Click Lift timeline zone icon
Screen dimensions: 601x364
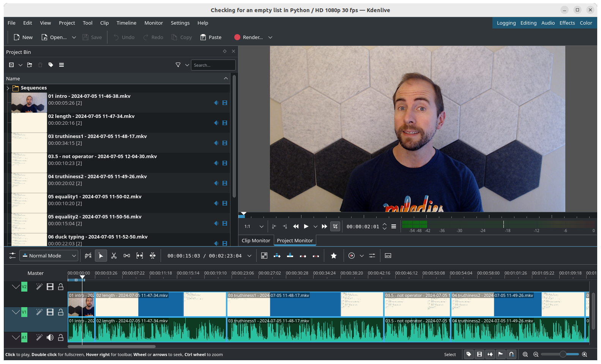click(x=316, y=256)
